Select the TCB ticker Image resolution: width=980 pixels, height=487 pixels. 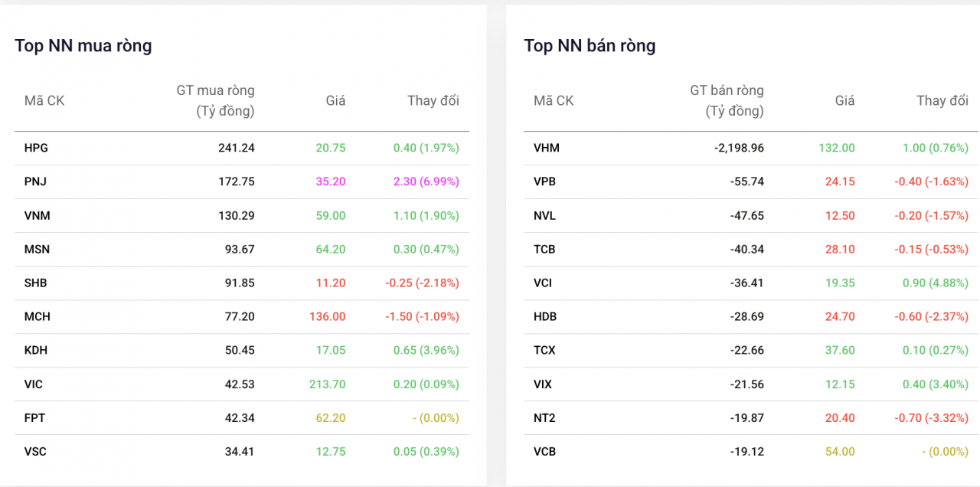[544, 249]
